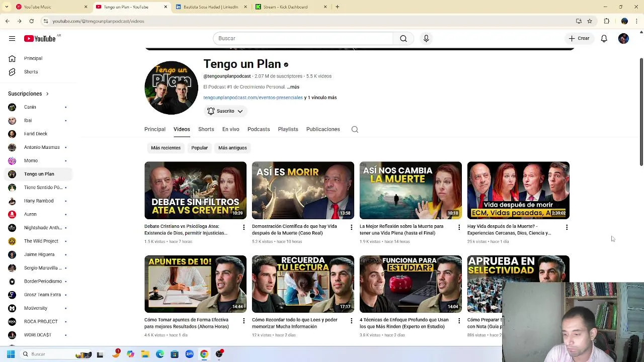Open OBS Studio from the taskbar
The height and width of the screenshot is (362, 644).
tap(219, 354)
